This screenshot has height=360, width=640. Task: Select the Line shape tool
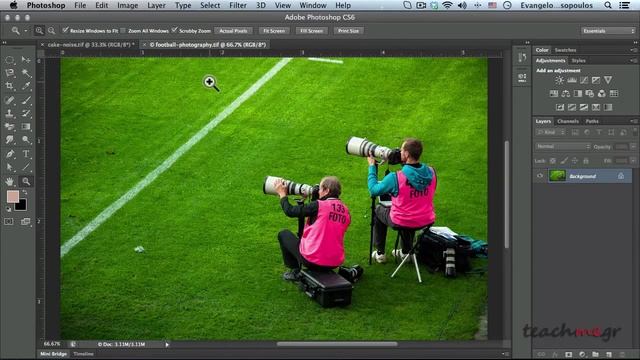click(x=26, y=167)
